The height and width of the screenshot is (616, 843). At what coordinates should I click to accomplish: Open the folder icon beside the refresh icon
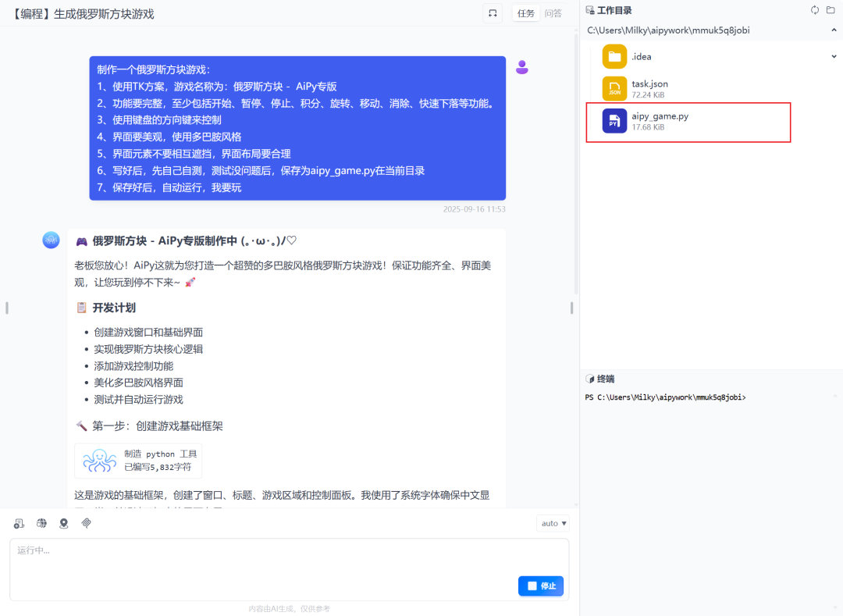[x=830, y=10]
